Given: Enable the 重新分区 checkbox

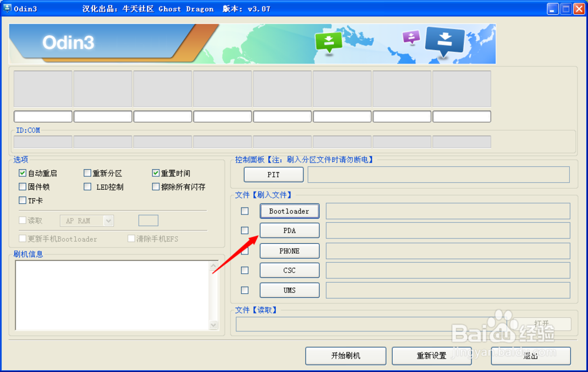Looking at the screenshot, I should coord(88,173).
